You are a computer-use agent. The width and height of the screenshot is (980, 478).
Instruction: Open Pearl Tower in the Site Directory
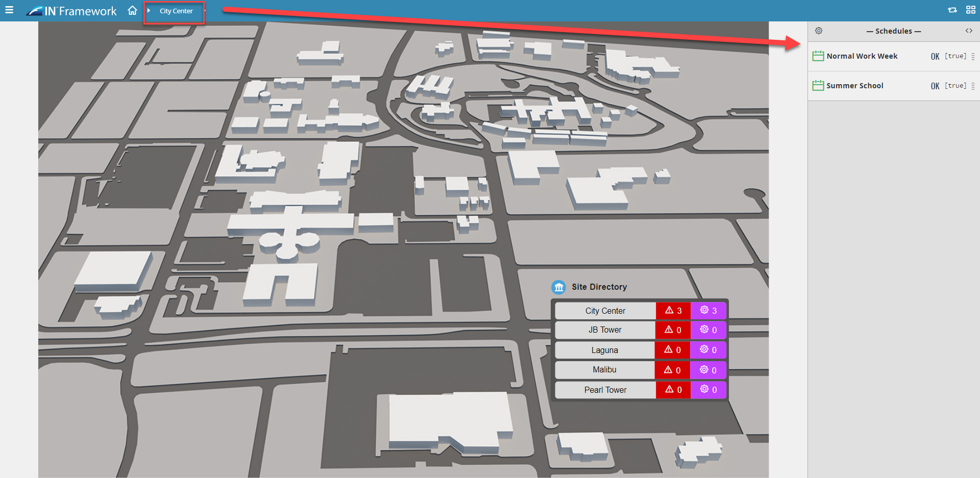[605, 390]
